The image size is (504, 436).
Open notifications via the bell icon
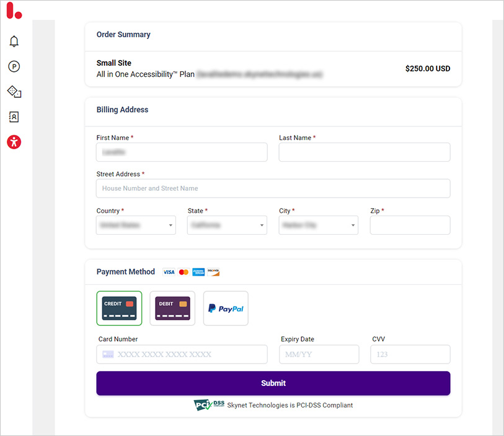(14, 41)
